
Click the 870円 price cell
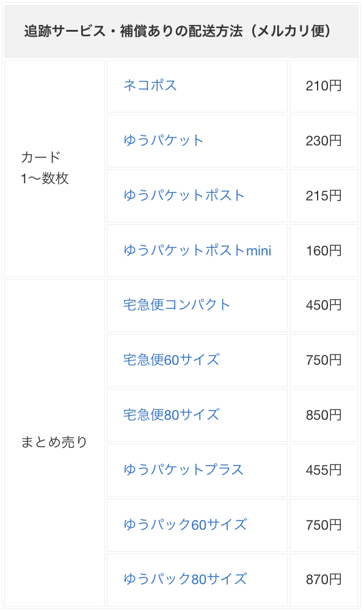pos(324,580)
